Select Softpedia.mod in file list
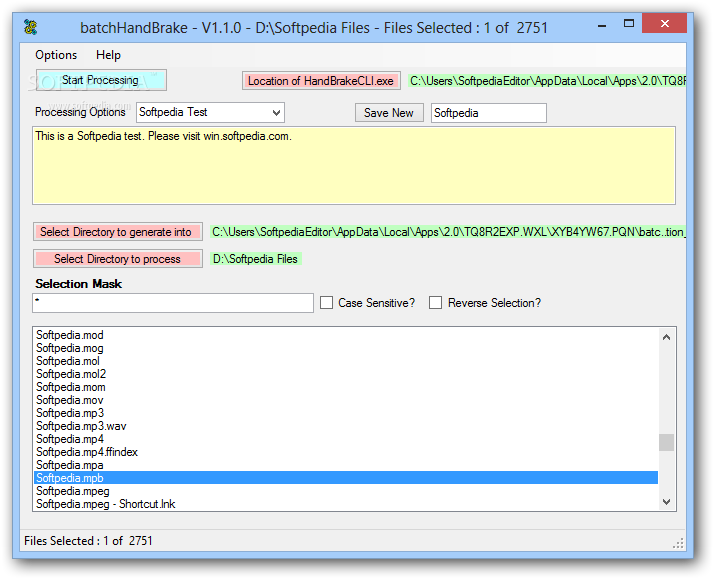 click(346, 335)
